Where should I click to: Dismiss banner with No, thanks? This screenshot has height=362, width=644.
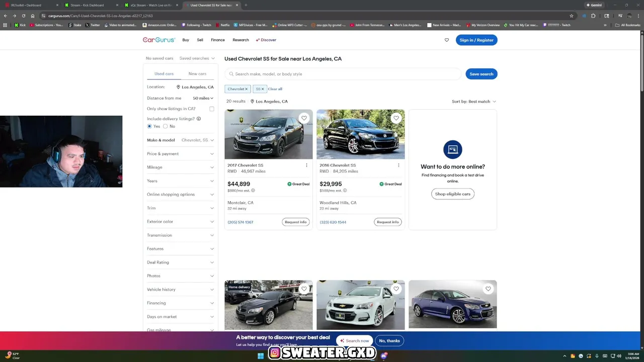tap(389, 340)
